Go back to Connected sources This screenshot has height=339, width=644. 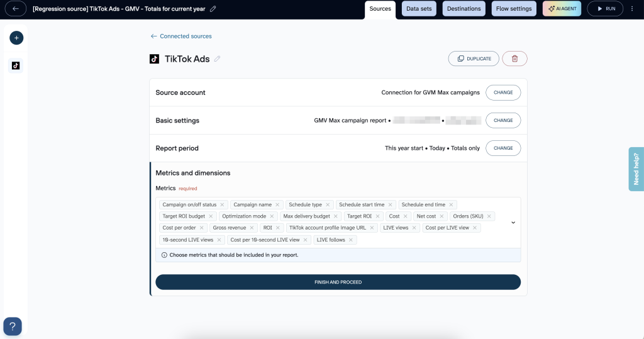[181, 36]
